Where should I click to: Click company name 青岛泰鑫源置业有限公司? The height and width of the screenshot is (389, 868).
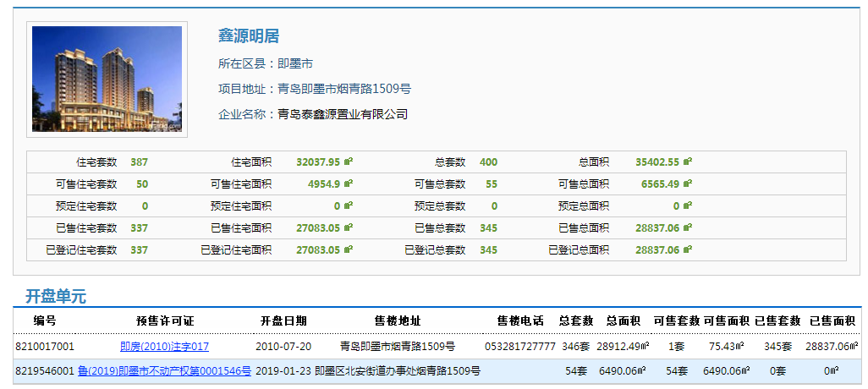coord(343,114)
